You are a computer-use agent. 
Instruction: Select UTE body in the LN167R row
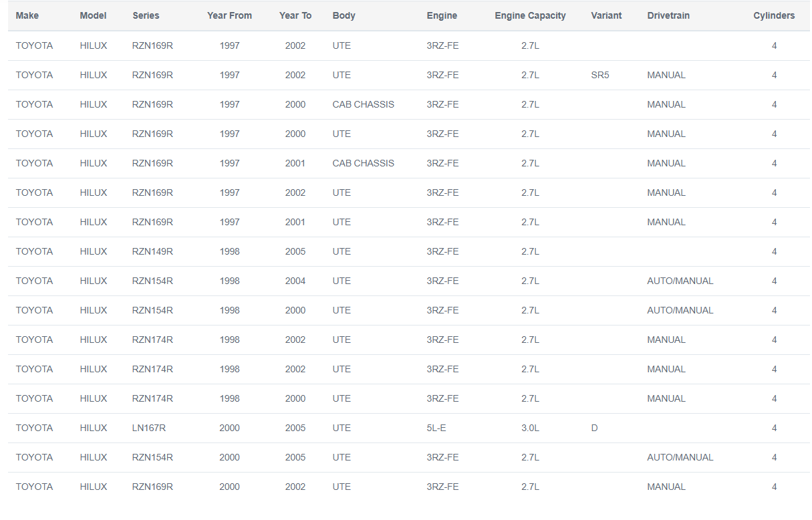pos(342,428)
